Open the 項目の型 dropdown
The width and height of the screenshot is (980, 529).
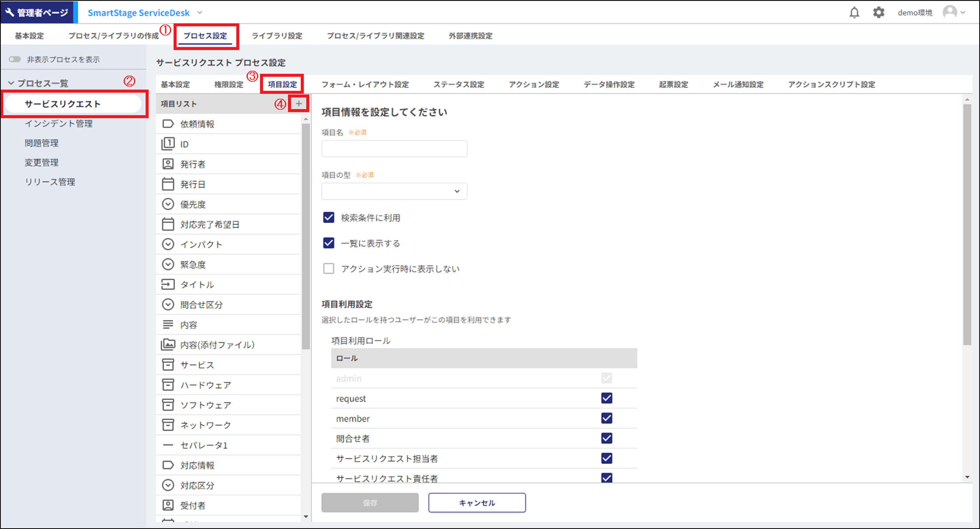pyautogui.click(x=394, y=191)
